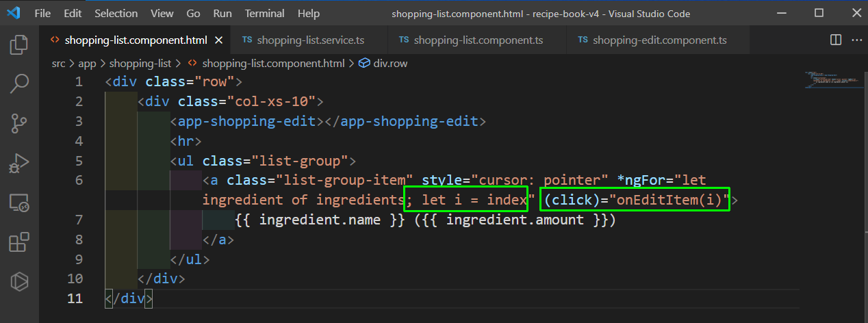Click TS icon of shopping-edit.component.ts tab
The image size is (868, 323).
coord(583,40)
